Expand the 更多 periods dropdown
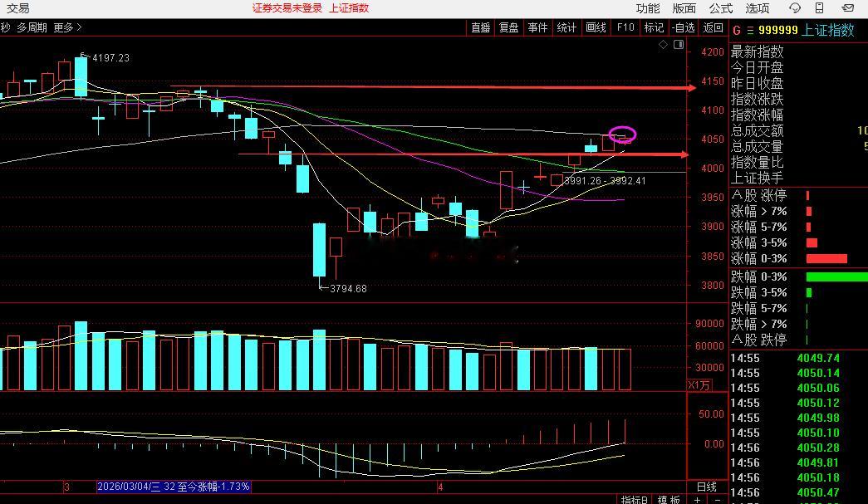The height and width of the screenshot is (504, 868). click(67, 27)
